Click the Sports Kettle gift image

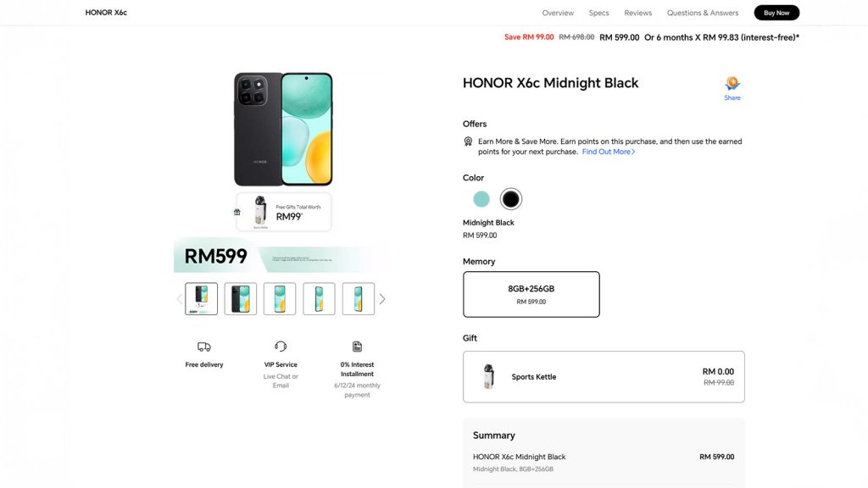487,376
